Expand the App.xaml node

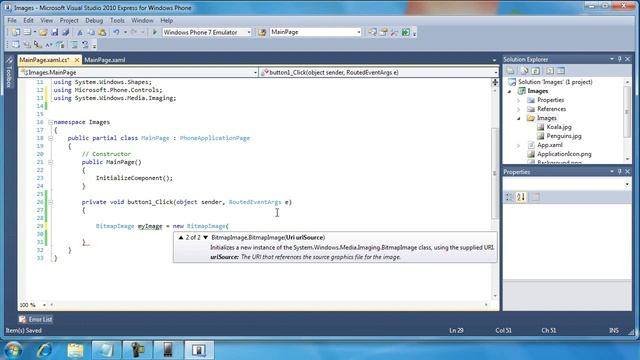coord(519,145)
